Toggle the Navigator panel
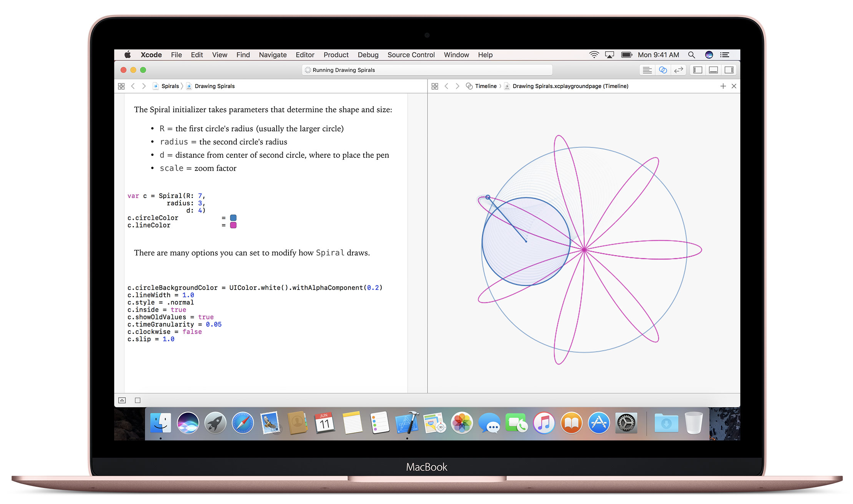 pyautogui.click(x=698, y=70)
